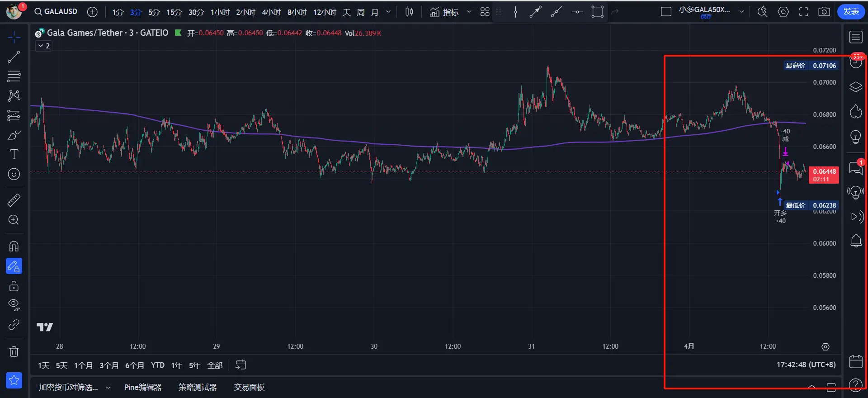
Task: Enter fullscreen mode
Action: coord(804,12)
